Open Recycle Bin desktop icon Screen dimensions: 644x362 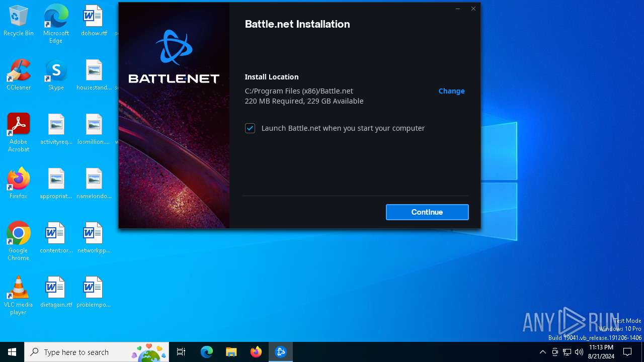pos(19,21)
